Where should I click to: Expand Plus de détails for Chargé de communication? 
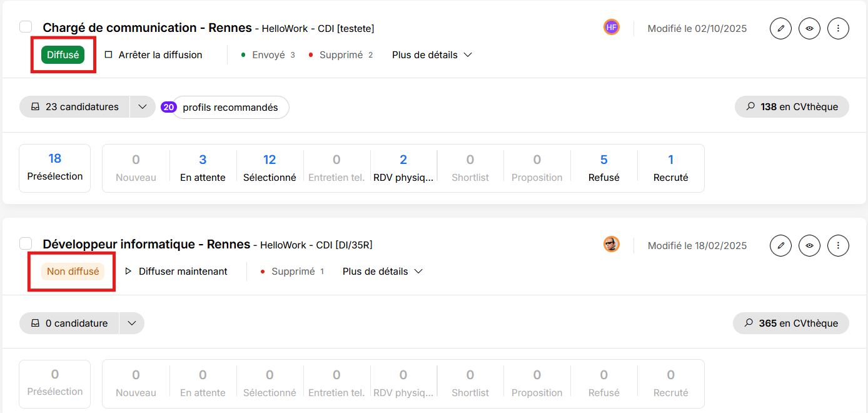coord(431,55)
